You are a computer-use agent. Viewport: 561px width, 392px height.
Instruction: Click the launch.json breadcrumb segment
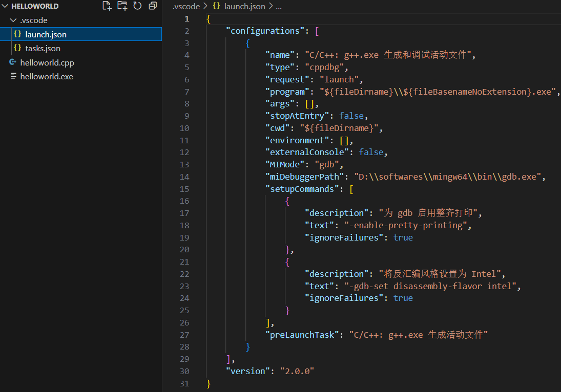point(245,7)
